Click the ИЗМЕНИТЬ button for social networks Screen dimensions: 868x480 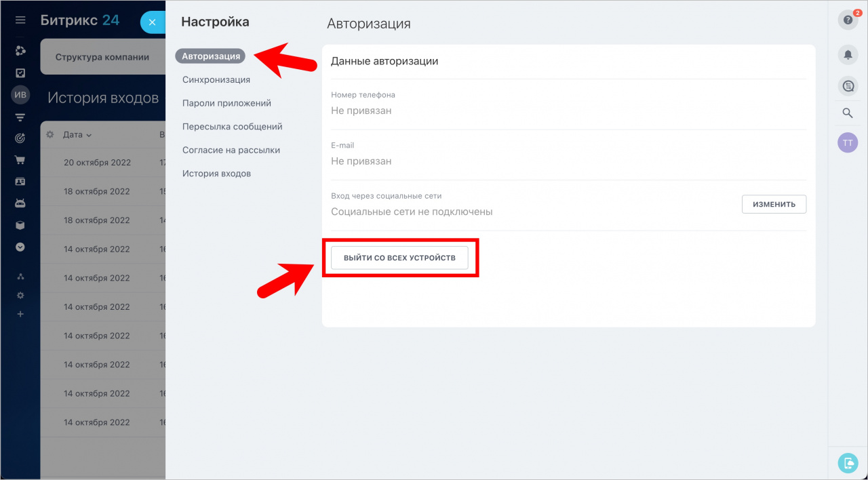point(774,204)
